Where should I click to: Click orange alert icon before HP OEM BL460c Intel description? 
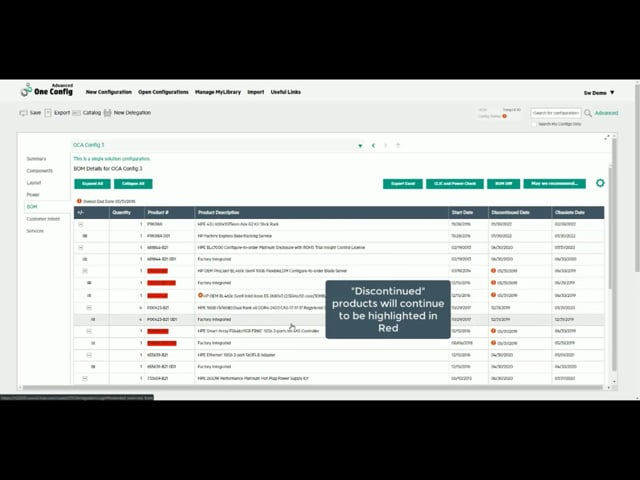tap(200, 295)
